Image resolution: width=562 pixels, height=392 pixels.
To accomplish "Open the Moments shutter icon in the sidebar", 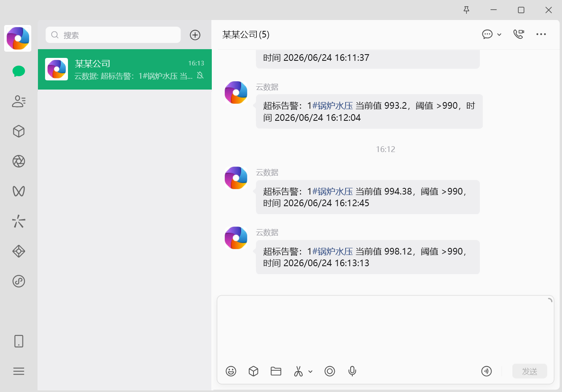I will [x=19, y=161].
